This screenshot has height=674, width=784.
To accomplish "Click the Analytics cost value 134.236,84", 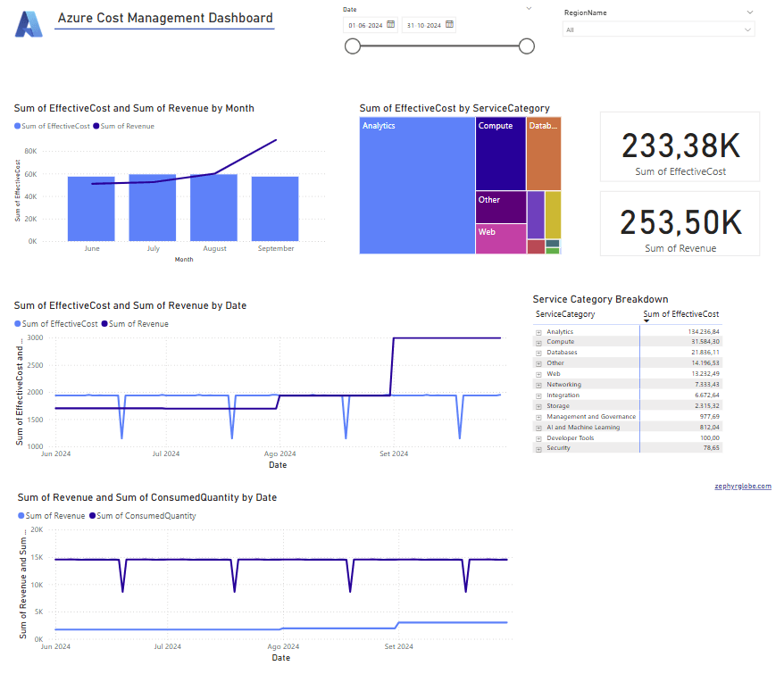I will pos(704,332).
